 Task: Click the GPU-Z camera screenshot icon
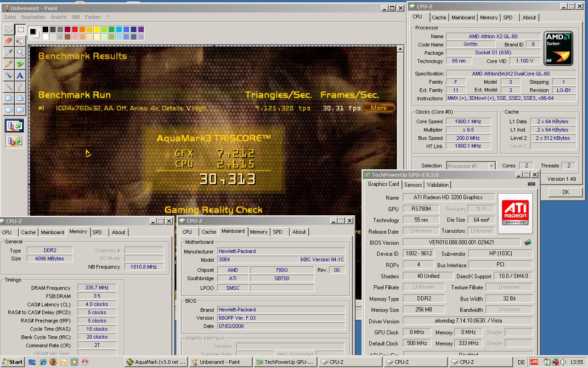click(x=531, y=184)
